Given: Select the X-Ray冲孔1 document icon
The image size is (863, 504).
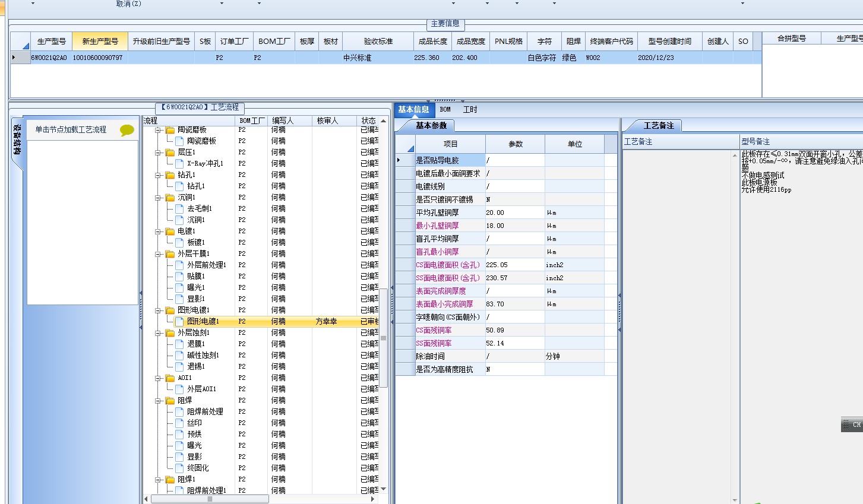Looking at the screenshot, I should (x=179, y=163).
